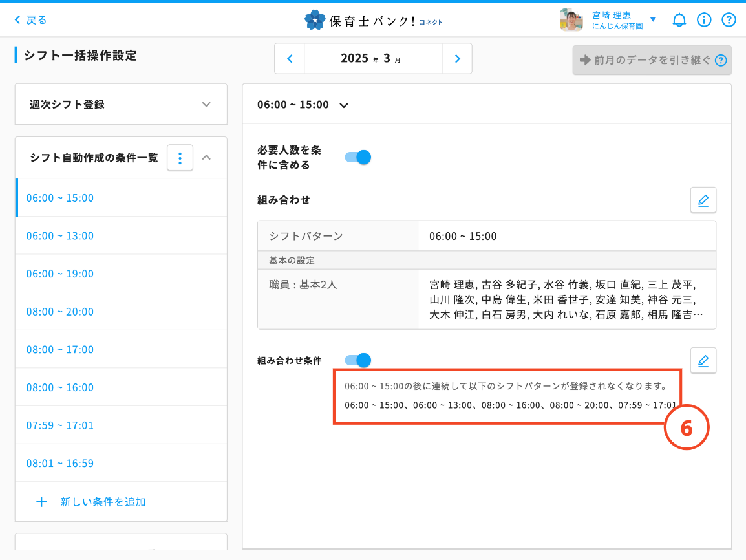Click the edit pencil beside 組み合わせ
Viewport: 746px width, 560px height.
point(703,200)
